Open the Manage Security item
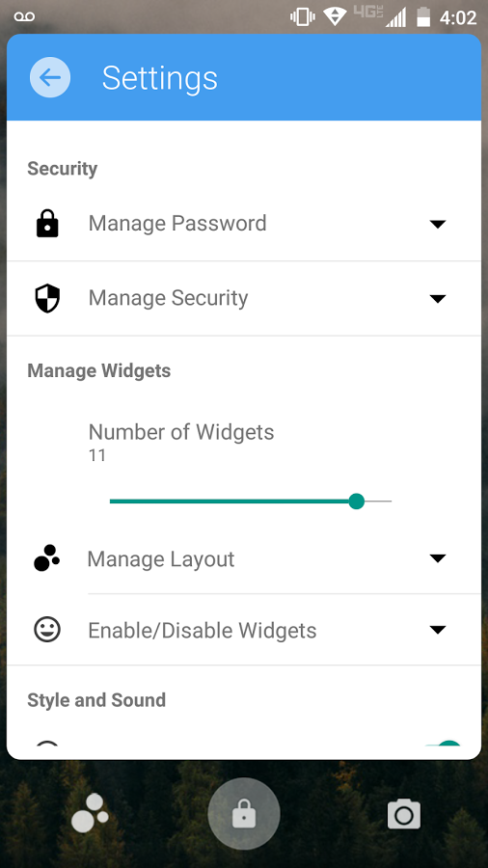This screenshot has width=488, height=868. click(x=244, y=298)
